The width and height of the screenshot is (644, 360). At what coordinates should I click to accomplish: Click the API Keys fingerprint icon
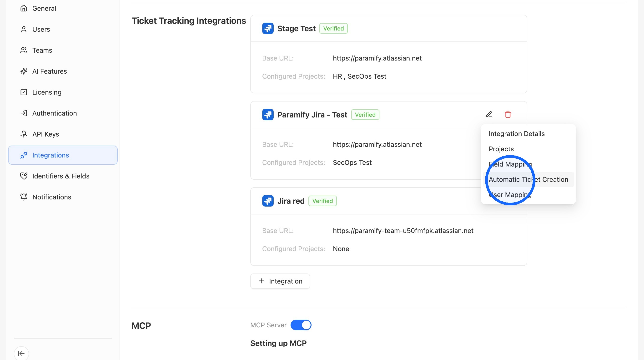click(x=24, y=134)
